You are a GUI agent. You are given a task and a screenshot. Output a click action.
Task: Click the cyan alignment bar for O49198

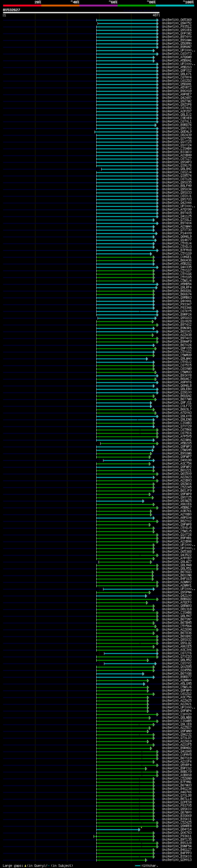tap(129, 460)
